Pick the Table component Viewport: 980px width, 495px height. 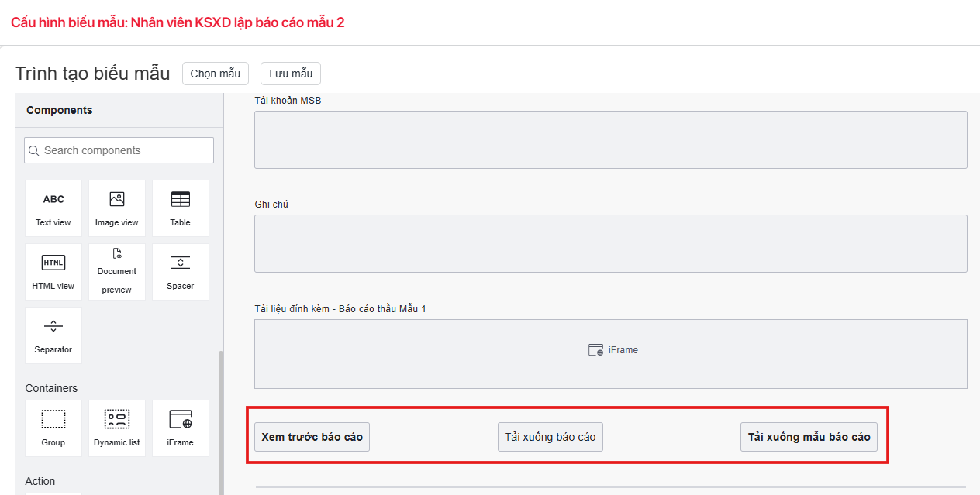(x=181, y=208)
